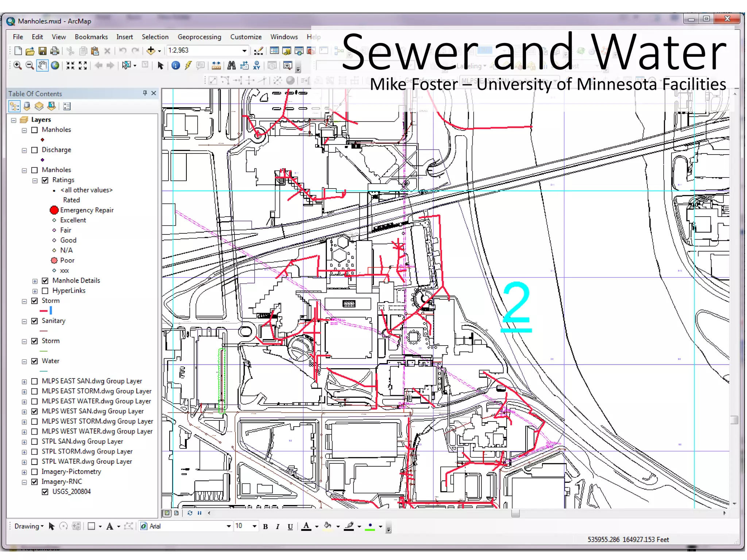Expand STPL WATER.dwg Group Layer

pos(24,462)
